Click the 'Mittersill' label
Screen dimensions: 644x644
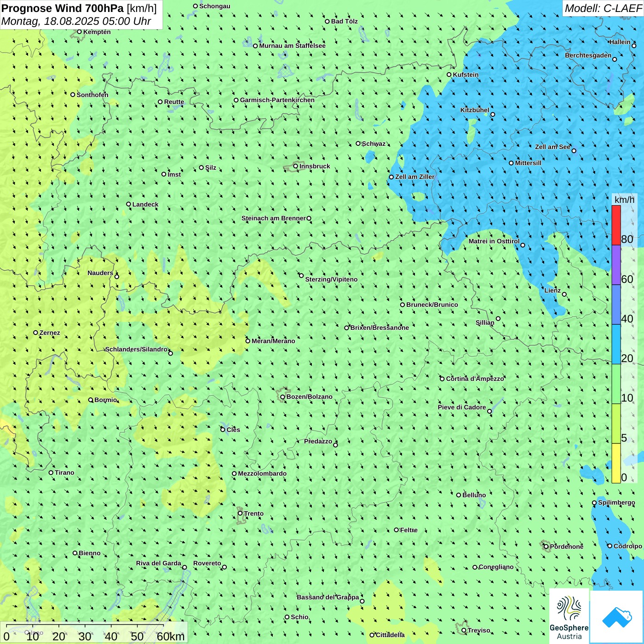(x=528, y=163)
